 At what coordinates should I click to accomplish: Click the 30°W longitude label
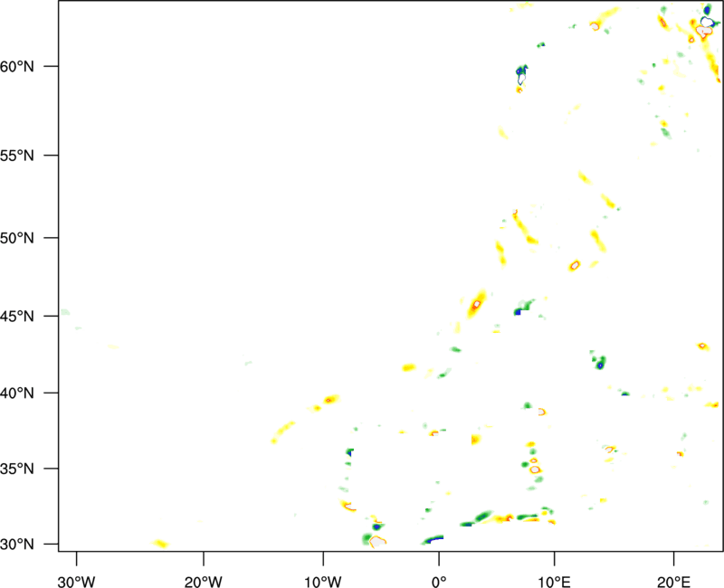click(76, 582)
